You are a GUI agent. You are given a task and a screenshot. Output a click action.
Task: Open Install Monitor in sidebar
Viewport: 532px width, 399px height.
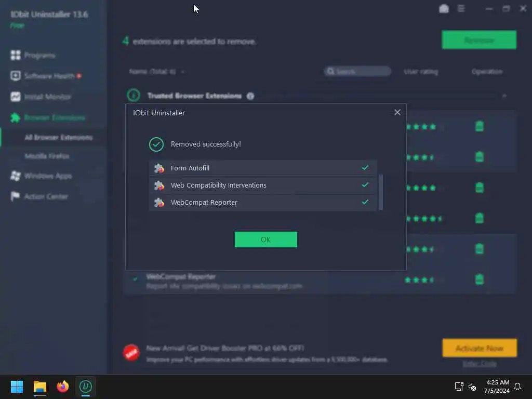tap(47, 97)
